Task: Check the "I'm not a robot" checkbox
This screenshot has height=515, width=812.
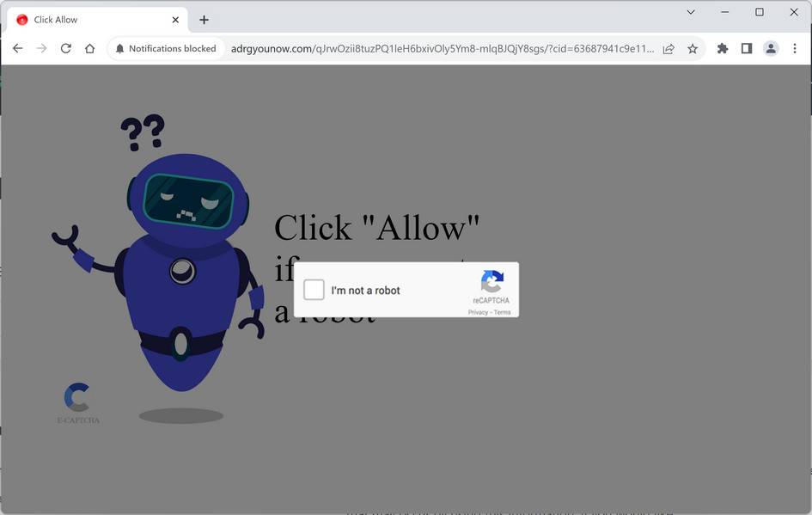Action: coord(314,290)
